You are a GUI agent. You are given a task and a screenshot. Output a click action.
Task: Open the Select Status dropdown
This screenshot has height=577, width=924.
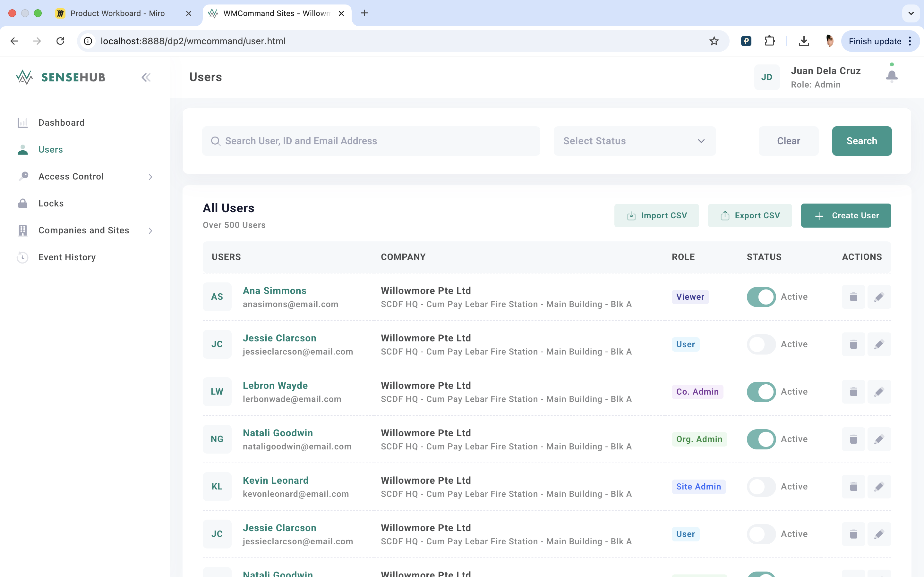[634, 141]
